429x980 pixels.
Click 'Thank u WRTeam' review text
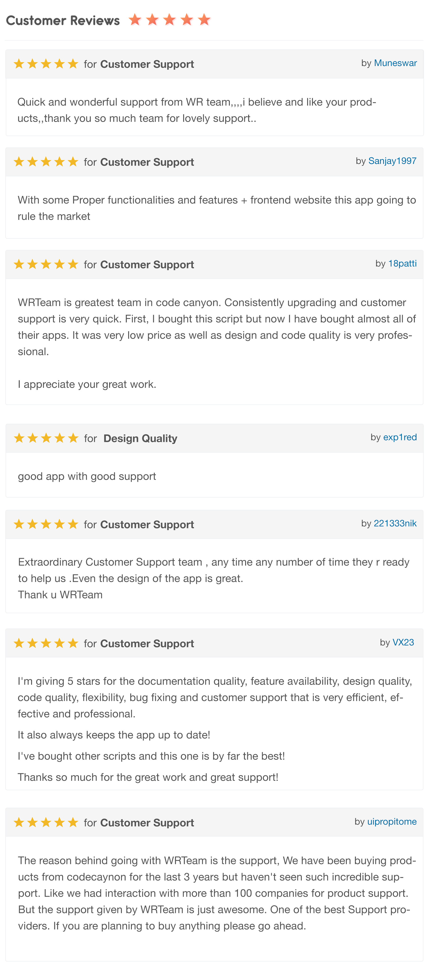[x=60, y=595]
